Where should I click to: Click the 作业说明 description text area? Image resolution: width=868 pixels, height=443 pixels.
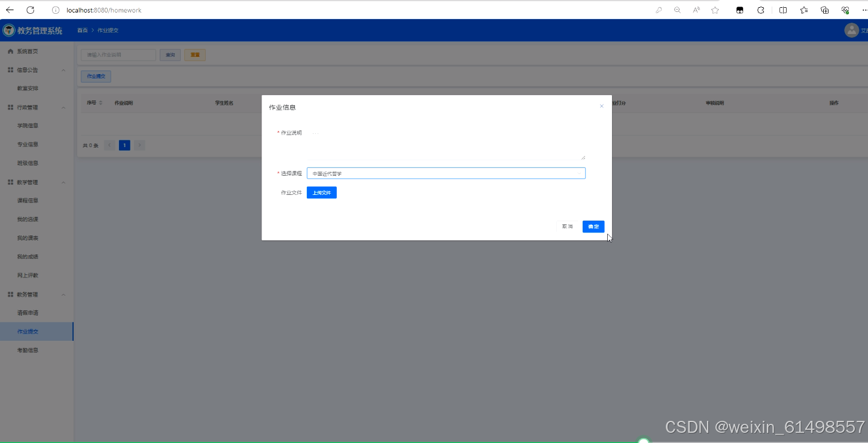pyautogui.click(x=446, y=142)
